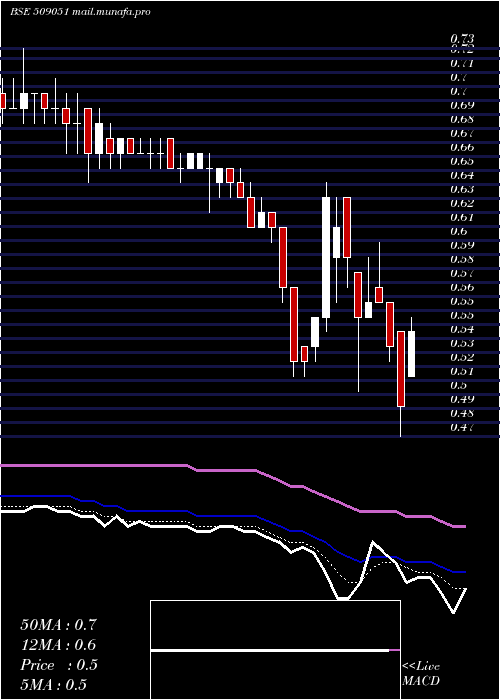This screenshot has width=500, height=700.
Task: Select the 12MA : 0.6 readout
Action: click(x=58, y=645)
